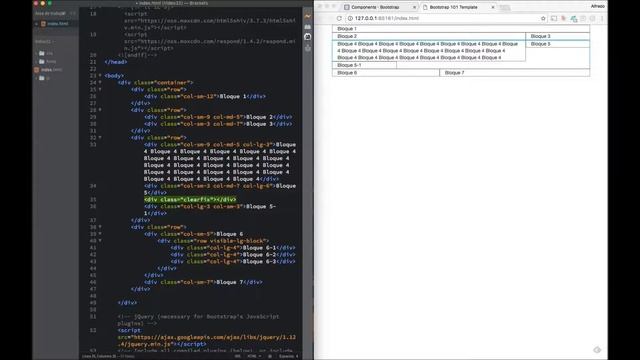Open the Extension Manager icon in Brackets

point(308,27)
